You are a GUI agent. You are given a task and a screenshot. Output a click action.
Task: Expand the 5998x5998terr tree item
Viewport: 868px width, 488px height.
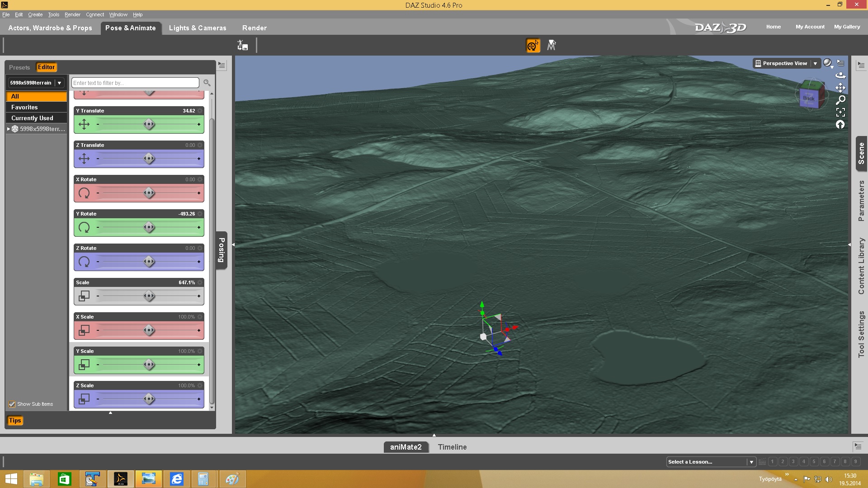pos(9,129)
